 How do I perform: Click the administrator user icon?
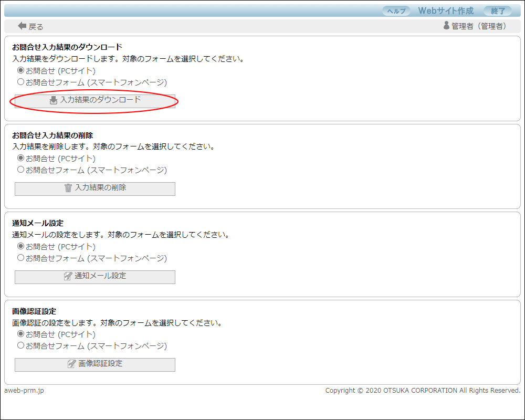(x=446, y=25)
